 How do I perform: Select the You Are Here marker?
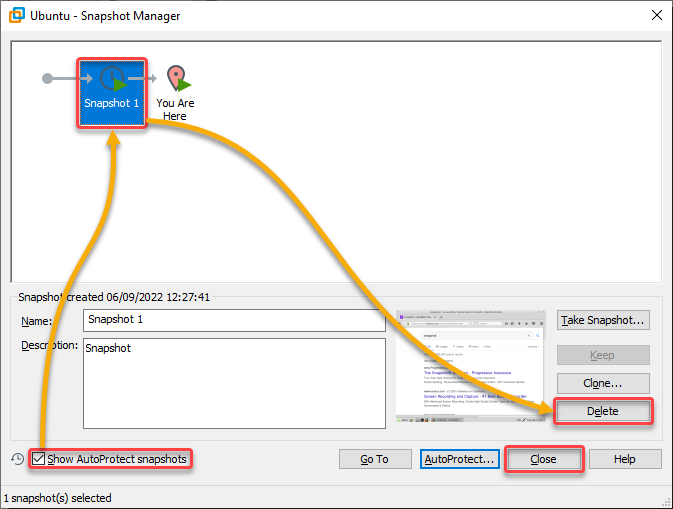pyautogui.click(x=176, y=93)
